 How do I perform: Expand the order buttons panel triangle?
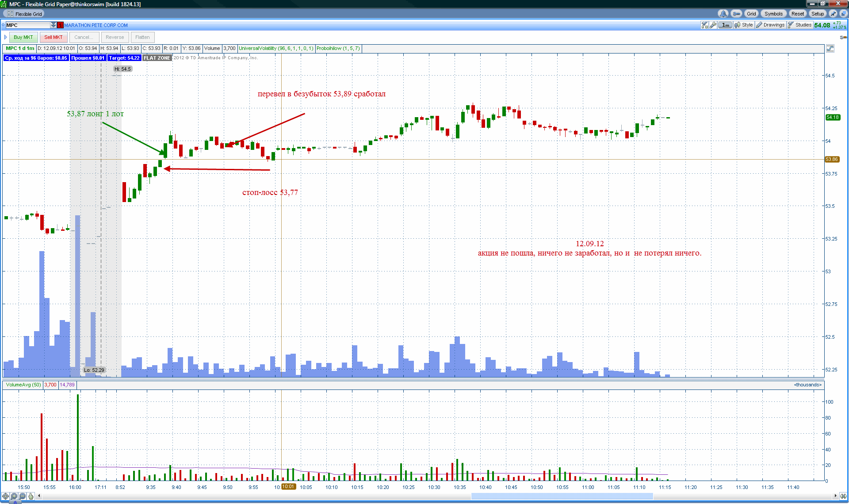[x=5, y=37]
